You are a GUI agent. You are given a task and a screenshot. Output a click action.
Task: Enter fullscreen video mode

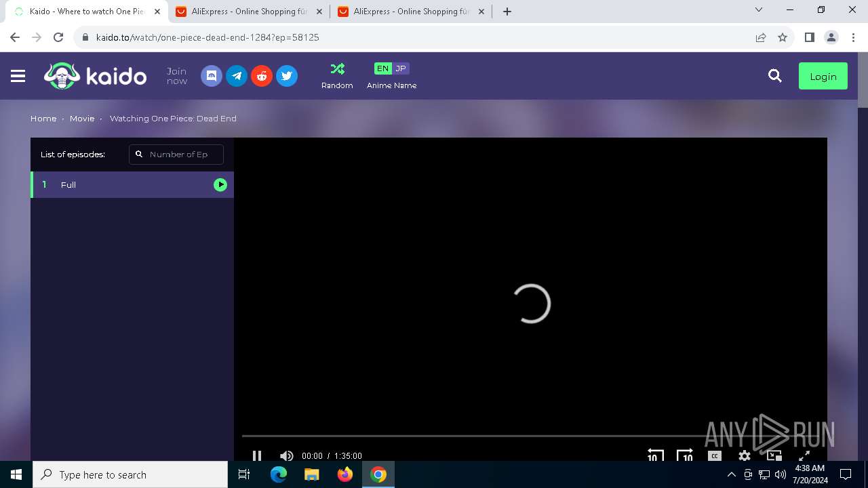804,455
